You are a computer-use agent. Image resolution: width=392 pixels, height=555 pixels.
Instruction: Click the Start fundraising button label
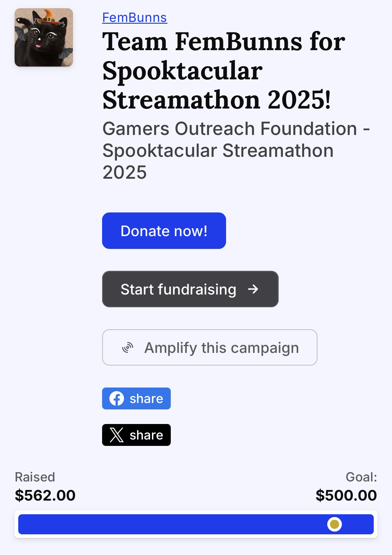click(178, 289)
